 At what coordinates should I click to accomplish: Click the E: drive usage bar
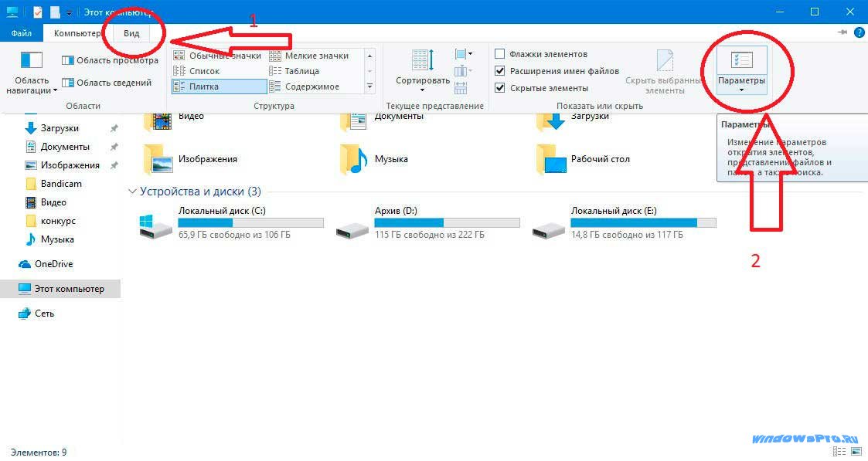643,222
